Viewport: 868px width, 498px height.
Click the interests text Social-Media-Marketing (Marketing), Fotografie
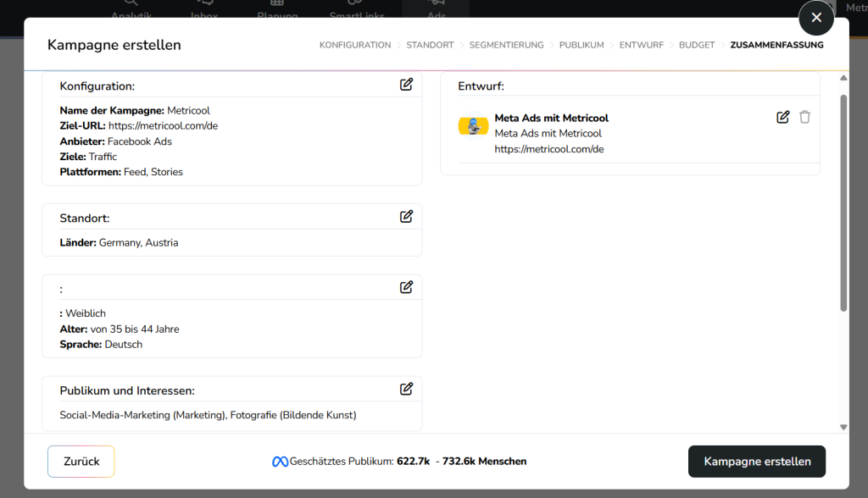[209, 415]
